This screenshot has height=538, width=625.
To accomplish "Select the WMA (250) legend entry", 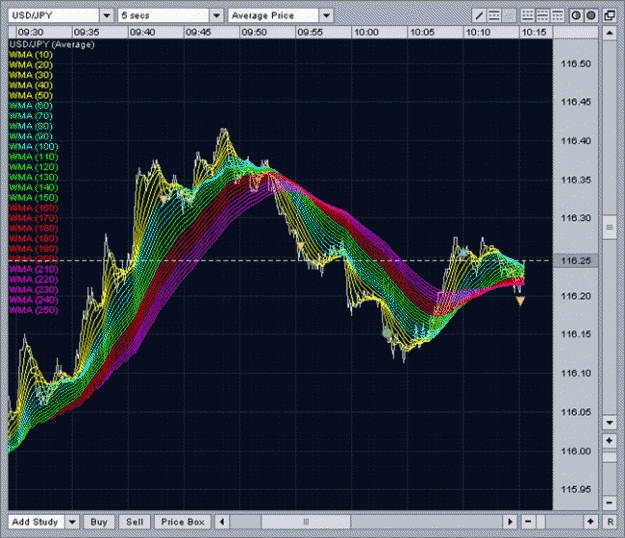I will (x=33, y=310).
